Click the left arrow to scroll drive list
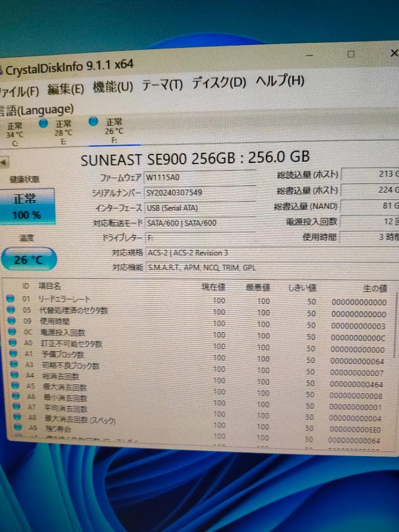 pyautogui.click(x=4, y=163)
